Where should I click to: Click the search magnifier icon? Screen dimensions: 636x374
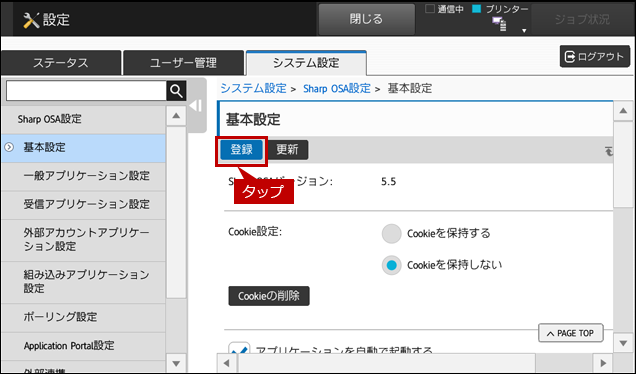(176, 91)
